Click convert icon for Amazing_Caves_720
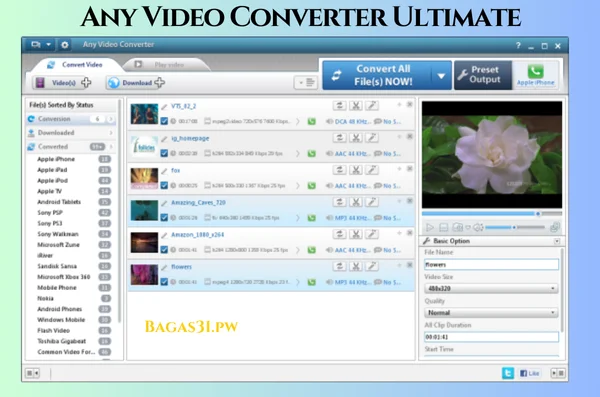Viewport: 600px width, 397px height. pos(339,202)
